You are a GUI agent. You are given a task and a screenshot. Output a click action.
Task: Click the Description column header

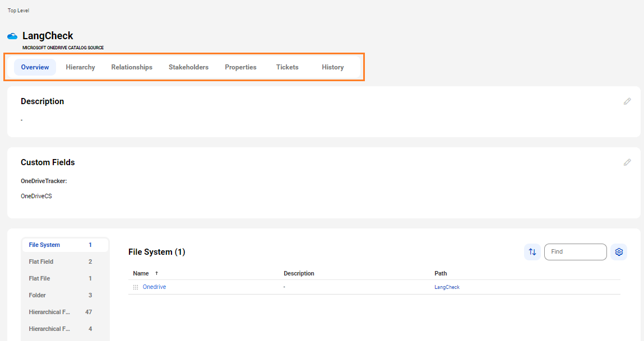tap(299, 273)
